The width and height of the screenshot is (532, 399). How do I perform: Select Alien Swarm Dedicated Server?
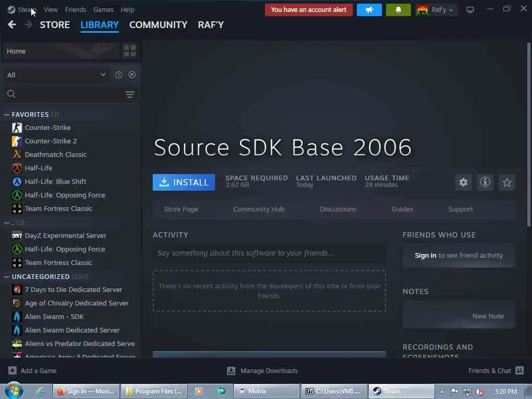tap(72, 330)
